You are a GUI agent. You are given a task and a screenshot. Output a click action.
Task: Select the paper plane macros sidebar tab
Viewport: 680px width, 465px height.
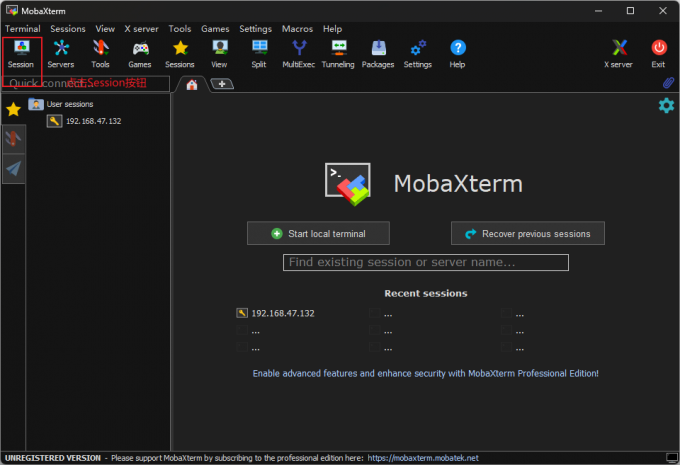[13, 169]
